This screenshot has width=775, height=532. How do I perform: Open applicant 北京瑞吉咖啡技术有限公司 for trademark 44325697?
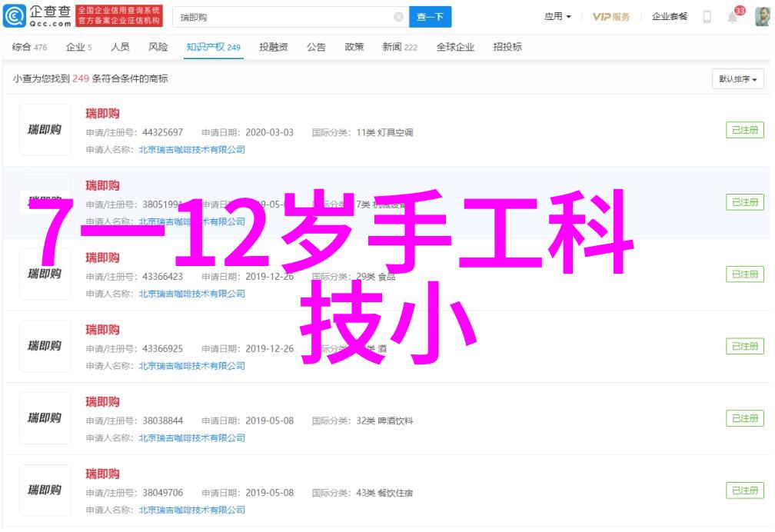coord(191,150)
